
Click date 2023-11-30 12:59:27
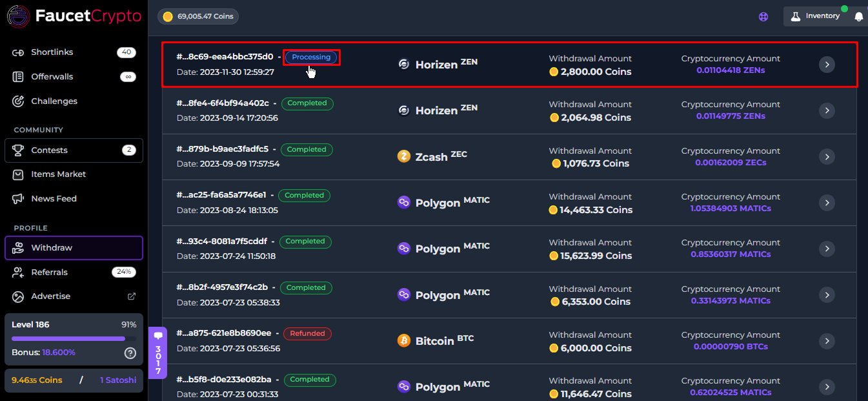click(225, 72)
